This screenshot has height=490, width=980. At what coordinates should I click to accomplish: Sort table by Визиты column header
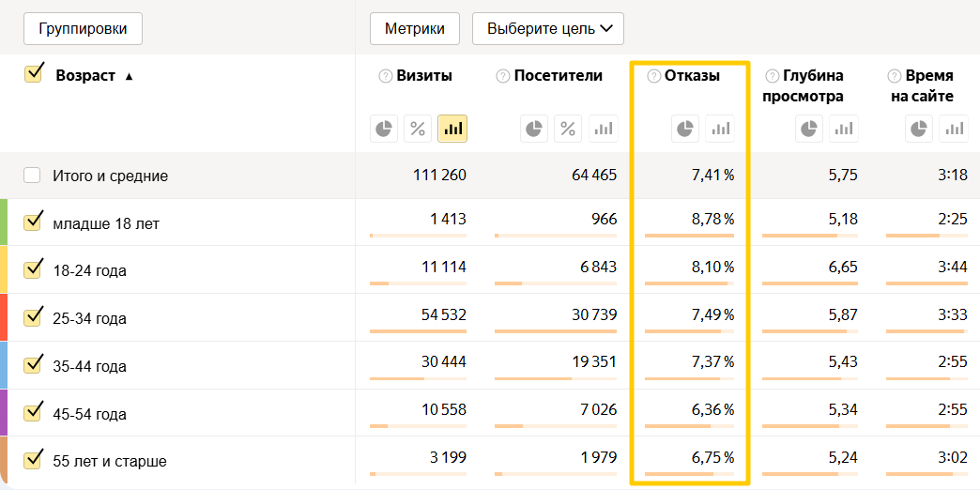point(423,76)
